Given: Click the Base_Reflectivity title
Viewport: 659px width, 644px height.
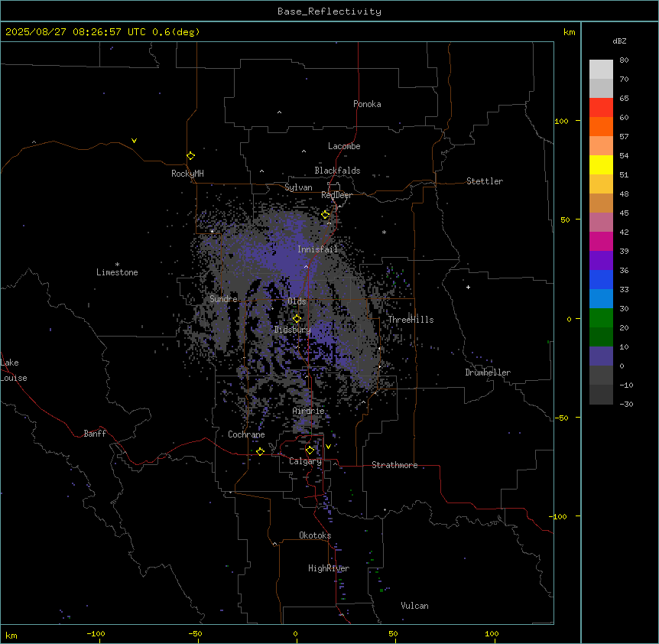Looking at the screenshot, I should tap(329, 11).
